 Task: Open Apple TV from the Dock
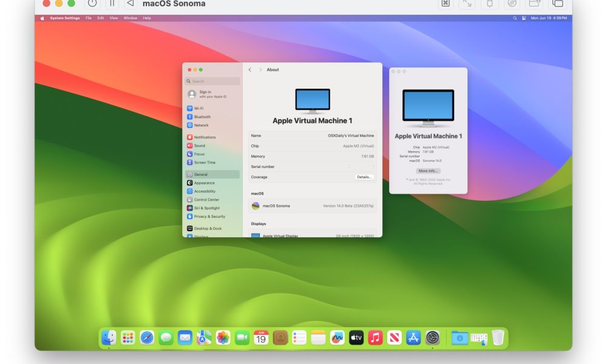click(356, 338)
